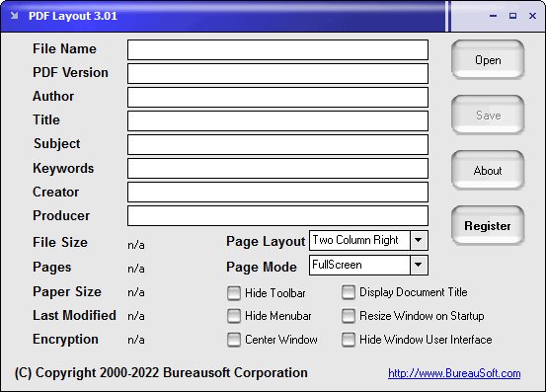Click the FullScreen combo box field
Image resolution: width=546 pixels, height=392 pixels.
[368, 265]
